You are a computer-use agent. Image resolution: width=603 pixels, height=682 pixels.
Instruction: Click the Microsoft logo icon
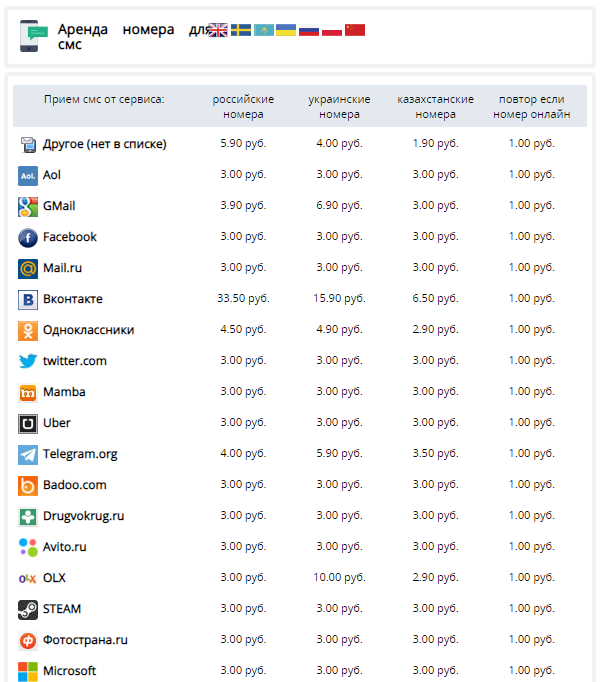28,672
